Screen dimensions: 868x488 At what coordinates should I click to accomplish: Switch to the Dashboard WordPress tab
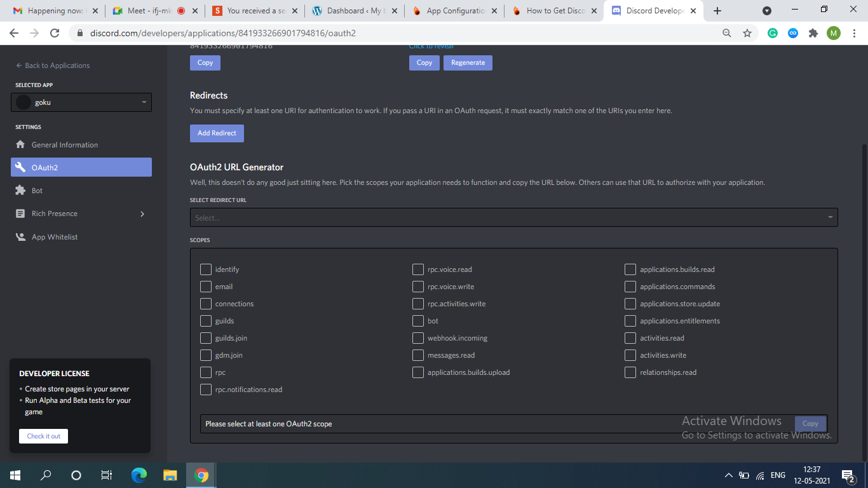click(355, 11)
